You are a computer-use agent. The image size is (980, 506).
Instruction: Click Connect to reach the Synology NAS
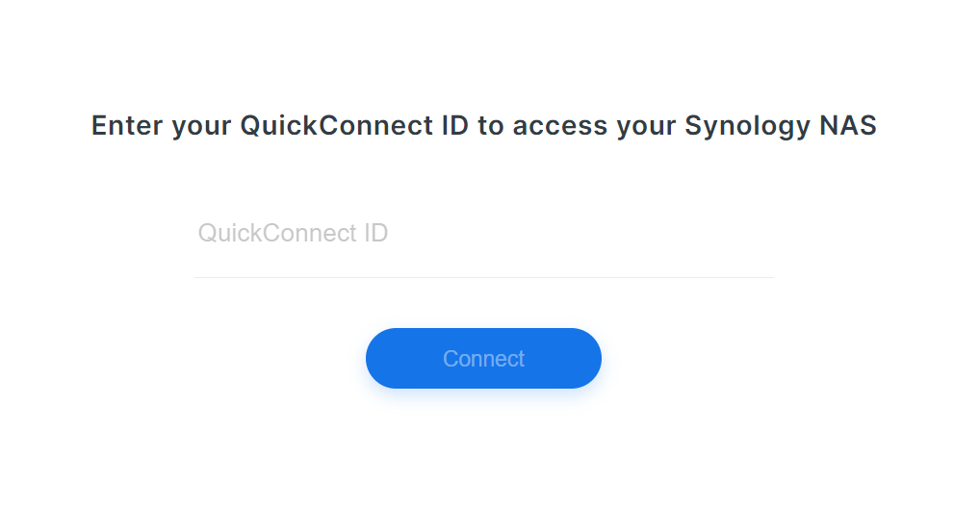484,359
